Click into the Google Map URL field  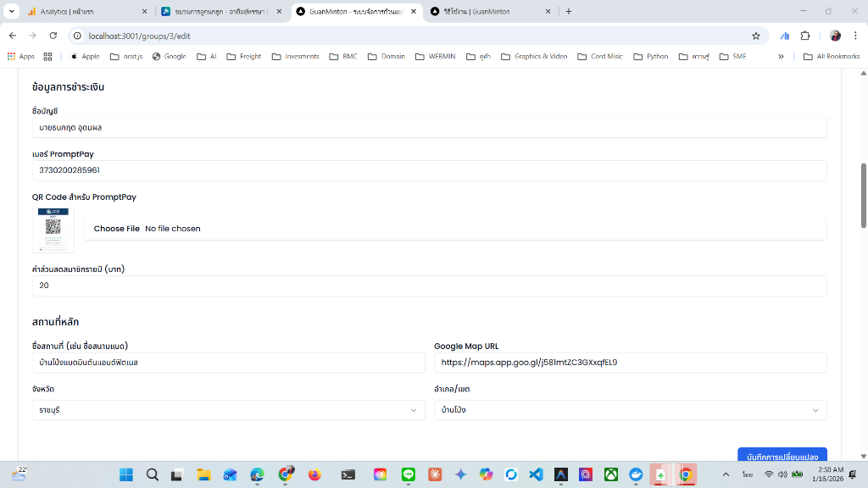[x=630, y=363]
